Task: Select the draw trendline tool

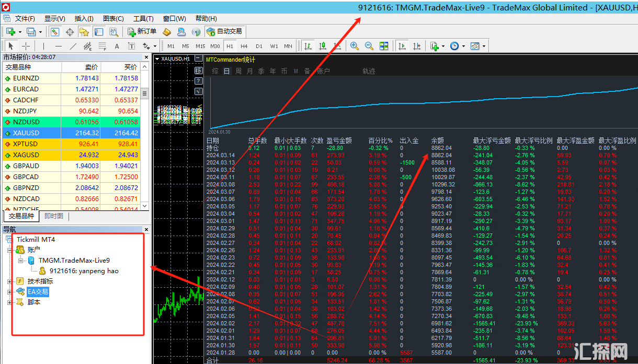Action: tap(73, 46)
